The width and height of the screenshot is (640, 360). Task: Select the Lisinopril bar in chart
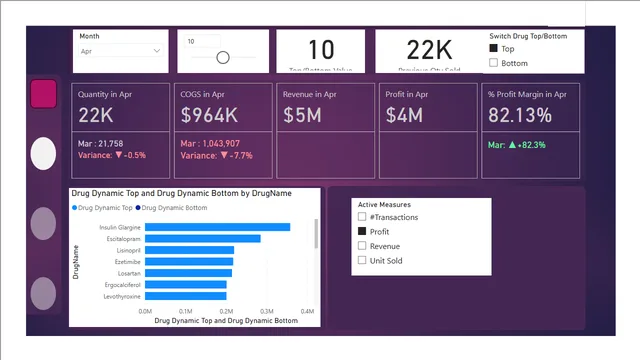click(189, 250)
